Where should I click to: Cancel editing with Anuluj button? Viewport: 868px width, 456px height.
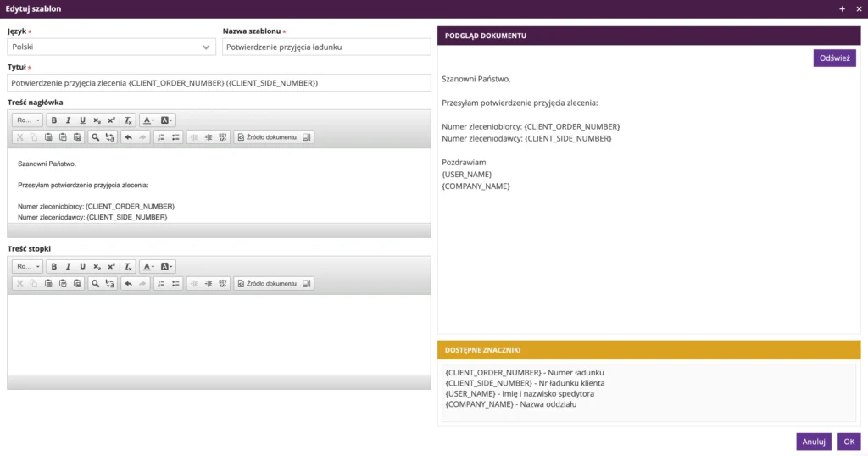pyautogui.click(x=814, y=442)
